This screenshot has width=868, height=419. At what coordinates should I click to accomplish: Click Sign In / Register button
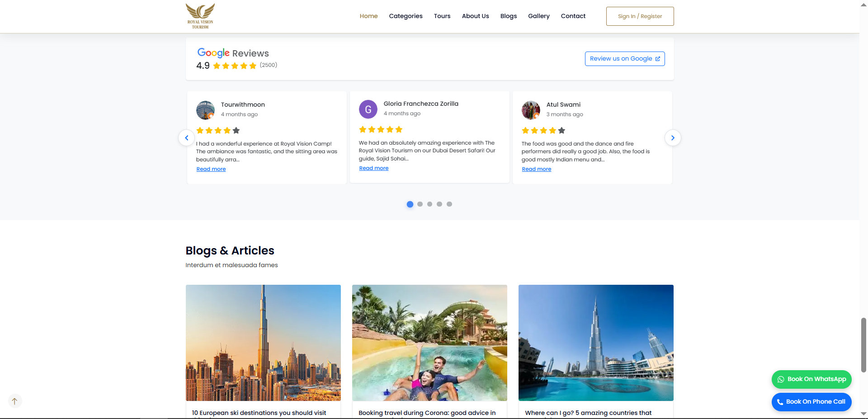[x=640, y=16]
